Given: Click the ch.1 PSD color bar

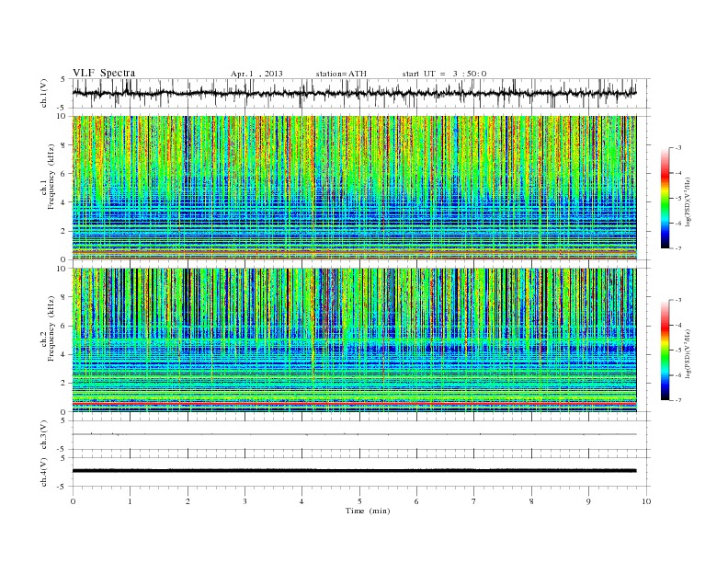Looking at the screenshot, I should [x=665, y=198].
